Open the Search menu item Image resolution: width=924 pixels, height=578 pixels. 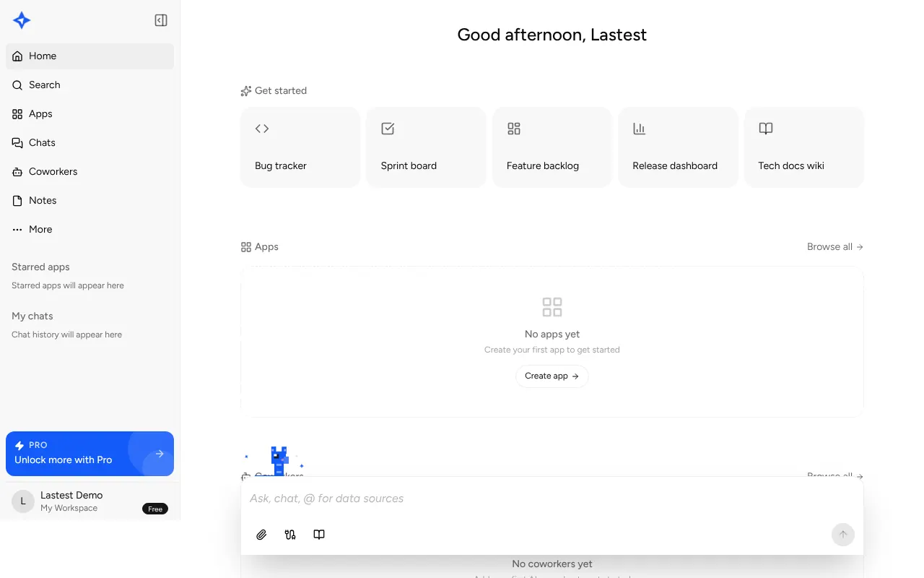90,85
